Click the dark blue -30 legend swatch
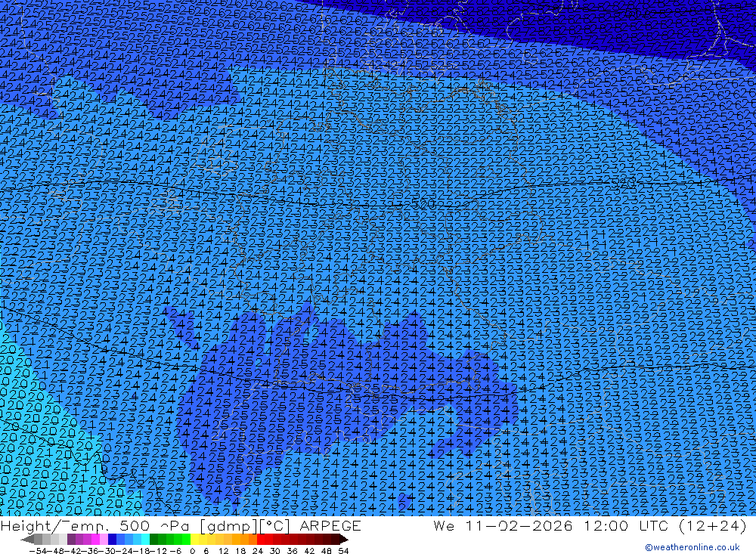The width and height of the screenshot is (756, 554). click(x=113, y=539)
